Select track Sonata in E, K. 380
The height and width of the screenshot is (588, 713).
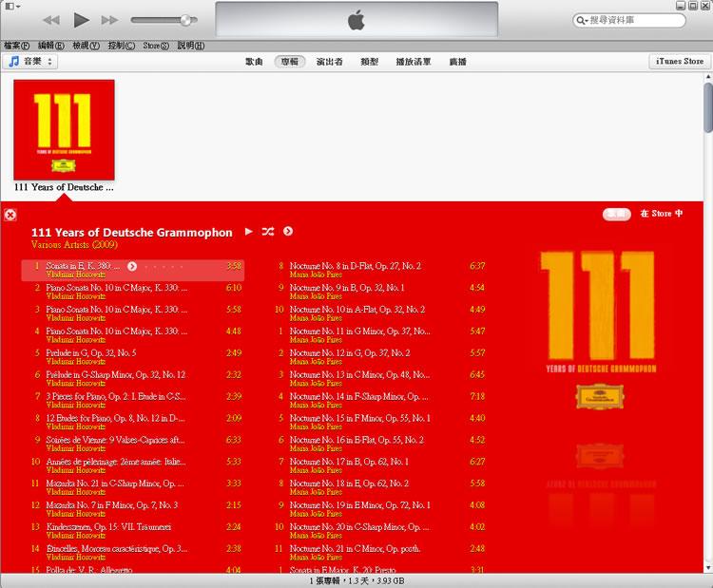click(x=133, y=271)
